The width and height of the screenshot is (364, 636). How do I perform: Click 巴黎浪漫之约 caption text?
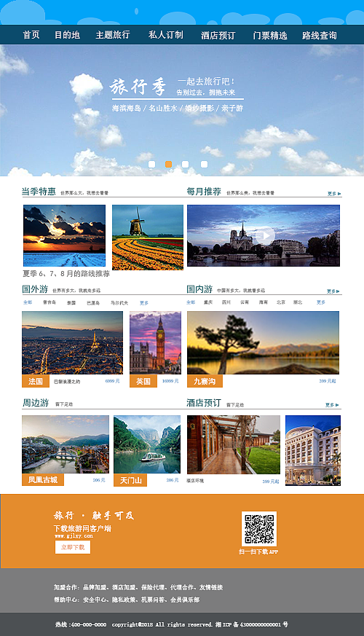[x=67, y=382]
